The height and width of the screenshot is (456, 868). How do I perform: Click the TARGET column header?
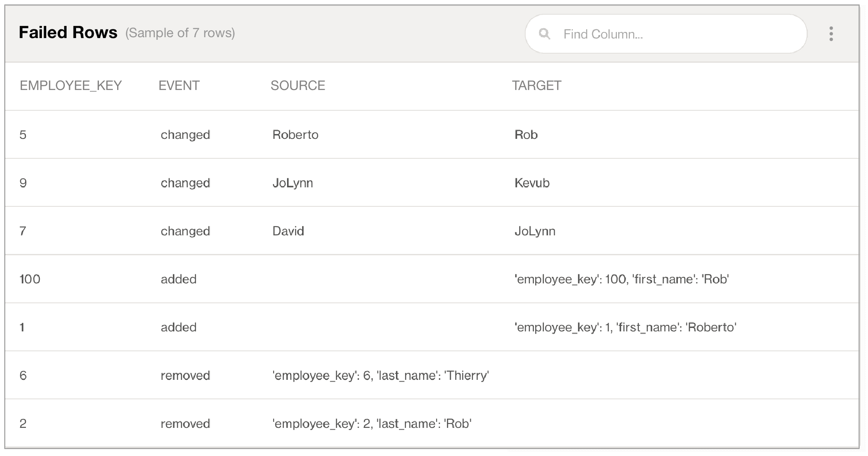pyautogui.click(x=536, y=86)
